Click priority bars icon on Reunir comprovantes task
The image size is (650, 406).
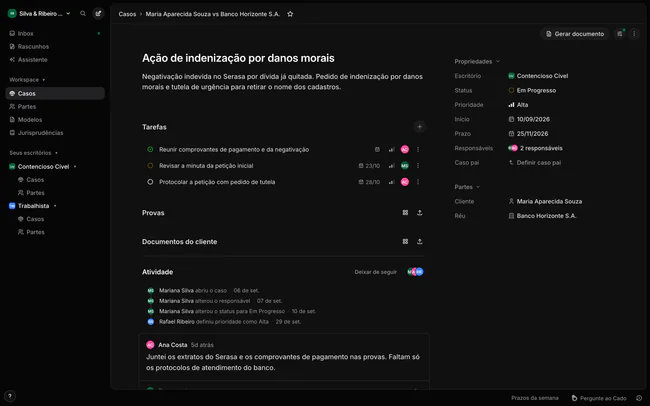(x=391, y=149)
